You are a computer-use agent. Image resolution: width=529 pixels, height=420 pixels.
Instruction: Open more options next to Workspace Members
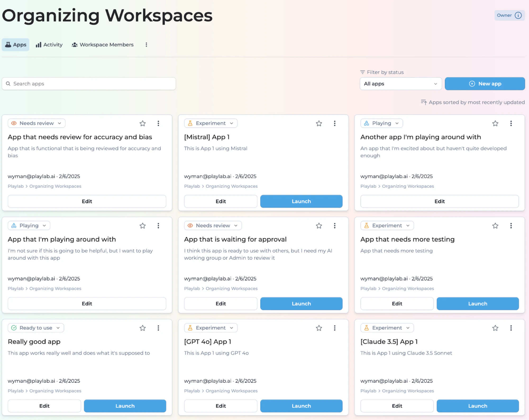[146, 45]
